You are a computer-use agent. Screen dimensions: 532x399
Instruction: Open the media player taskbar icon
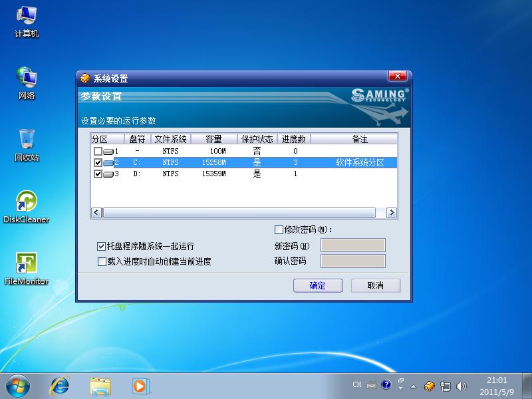[x=140, y=385]
